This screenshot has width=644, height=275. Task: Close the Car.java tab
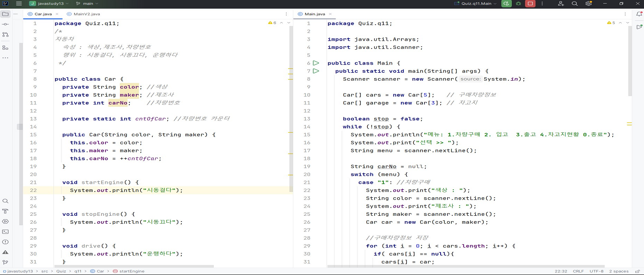pos(57,14)
